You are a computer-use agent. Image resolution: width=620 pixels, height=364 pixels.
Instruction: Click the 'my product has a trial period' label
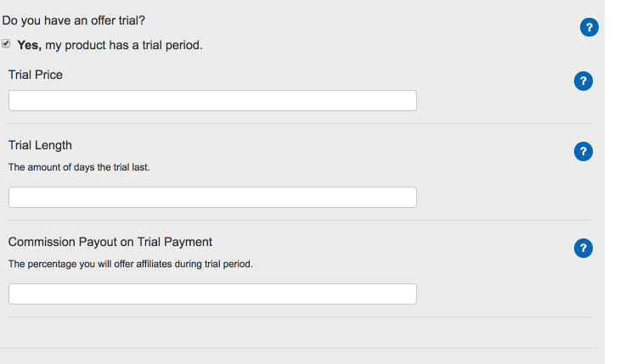(124, 45)
